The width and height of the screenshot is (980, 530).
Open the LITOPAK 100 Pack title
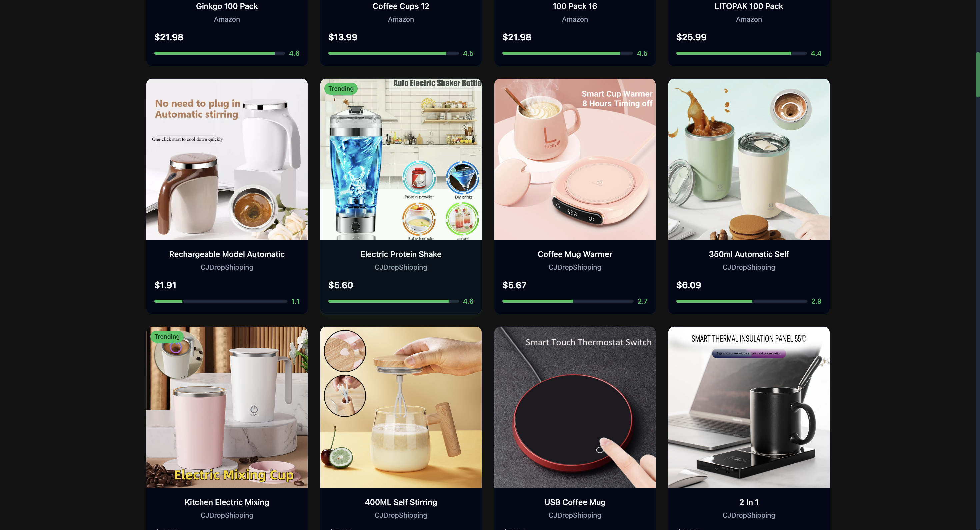pyautogui.click(x=748, y=6)
